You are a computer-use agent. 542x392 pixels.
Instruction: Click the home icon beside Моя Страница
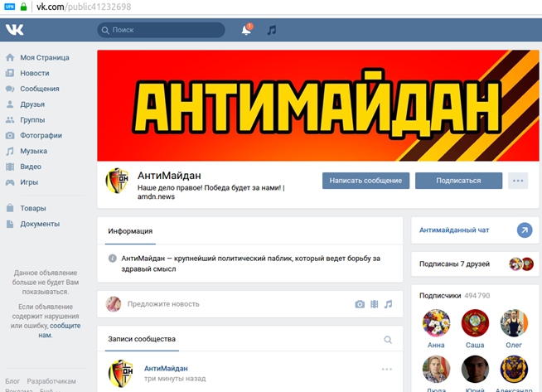tap(10, 57)
